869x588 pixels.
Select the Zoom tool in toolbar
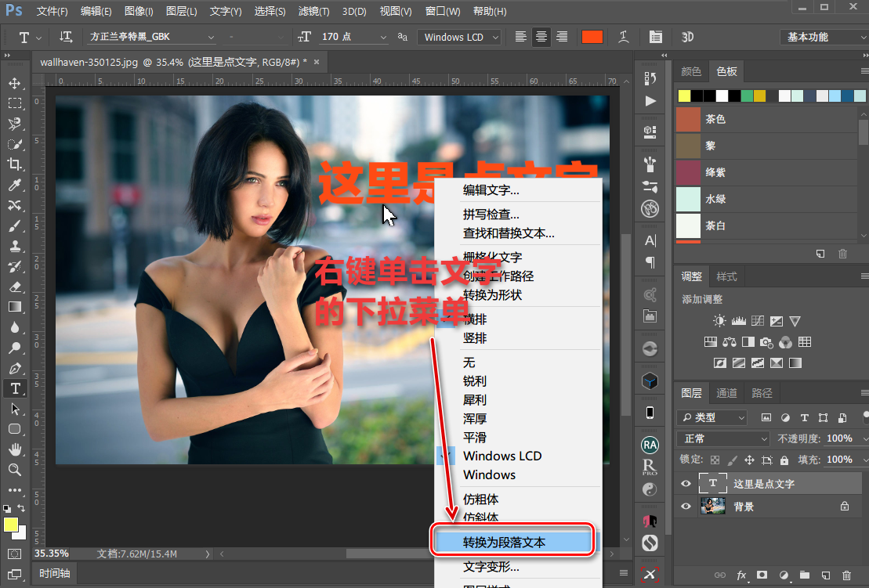pyautogui.click(x=14, y=470)
